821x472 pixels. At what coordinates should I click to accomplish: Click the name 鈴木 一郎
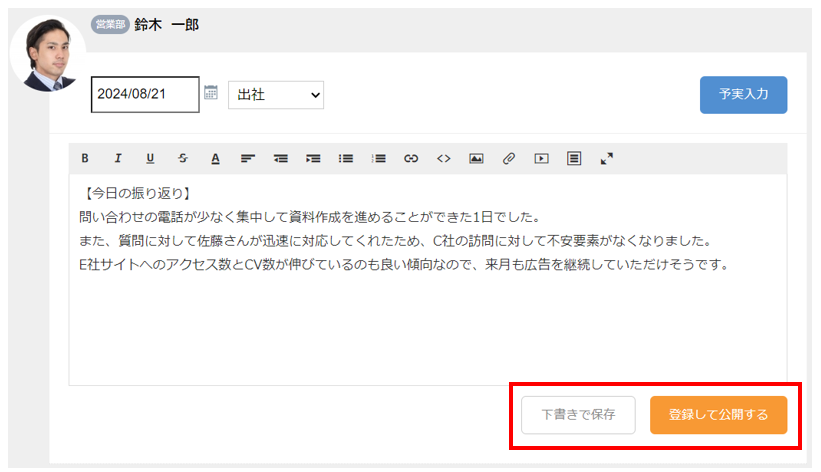coord(167,25)
